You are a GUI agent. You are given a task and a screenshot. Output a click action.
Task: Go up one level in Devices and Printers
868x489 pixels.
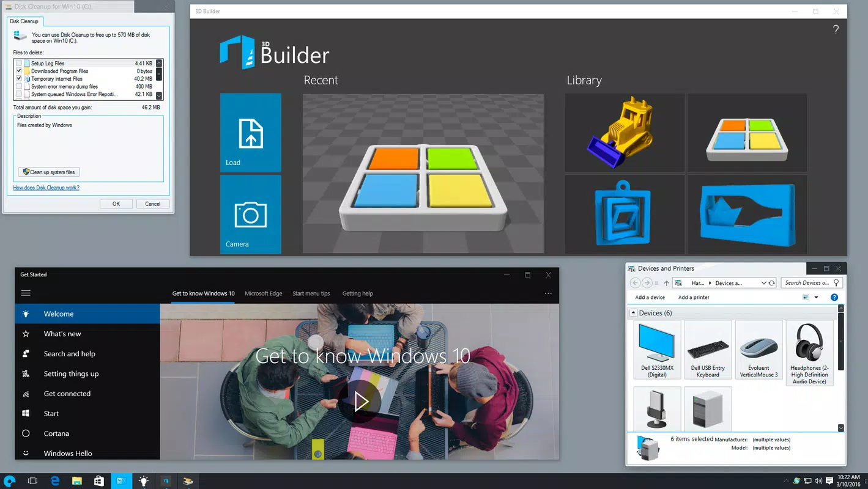[x=666, y=283]
